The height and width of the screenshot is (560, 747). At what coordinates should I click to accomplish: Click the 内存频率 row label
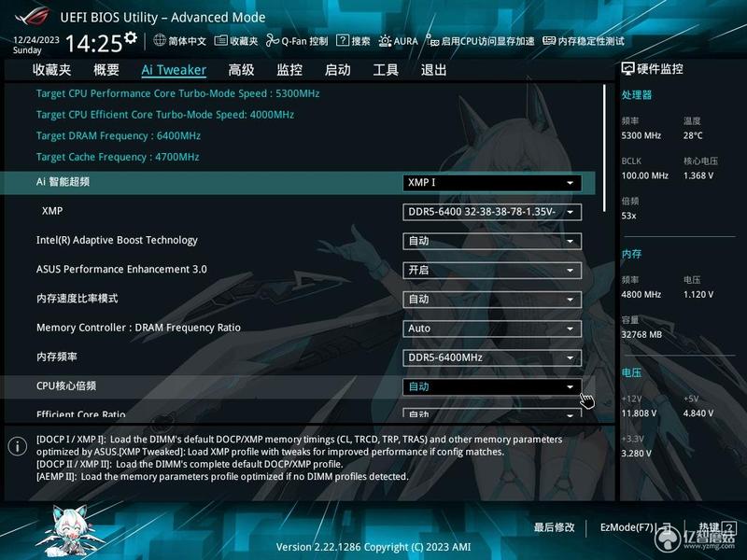(57, 357)
